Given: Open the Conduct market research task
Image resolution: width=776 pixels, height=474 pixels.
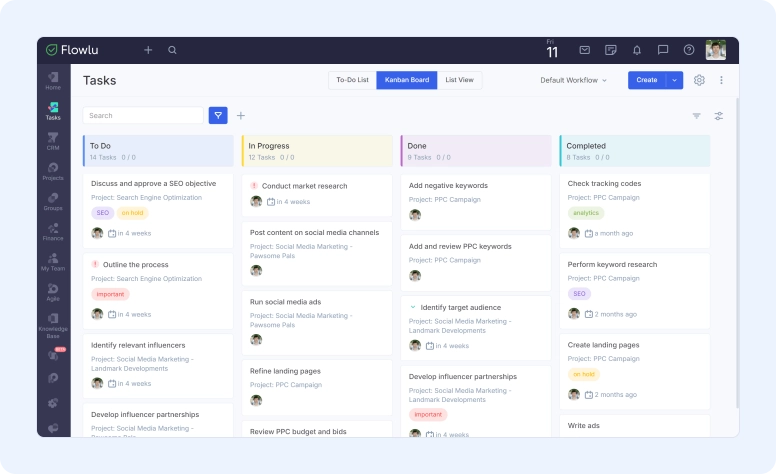Looking at the screenshot, I should (304, 186).
